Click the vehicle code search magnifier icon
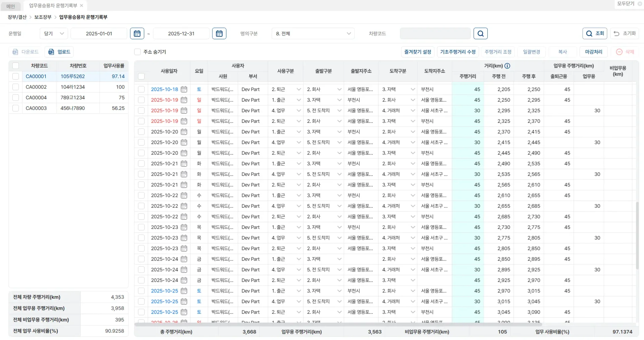This screenshot has height=340, width=644. pos(480,34)
